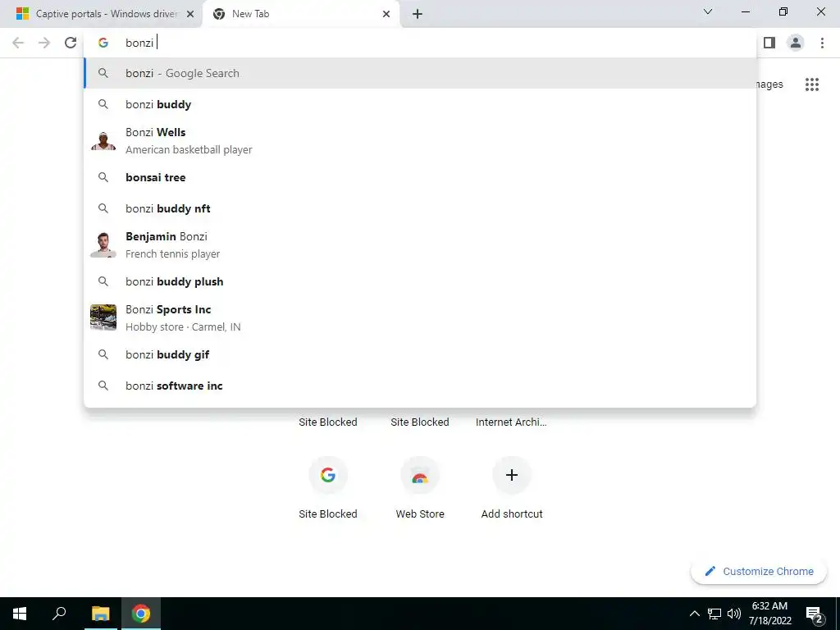
Task: Open the Windows Start menu
Action: [20, 614]
